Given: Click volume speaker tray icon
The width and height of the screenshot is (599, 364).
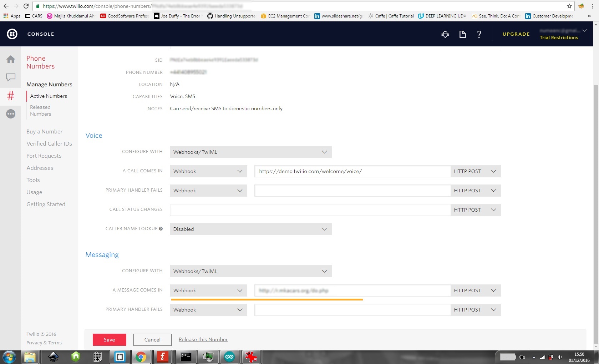Looking at the screenshot, I should [560, 357].
